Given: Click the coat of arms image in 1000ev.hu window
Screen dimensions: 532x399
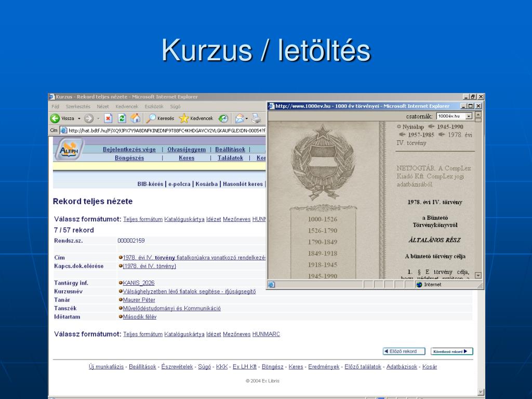Looking at the screenshot, I should click(x=323, y=162).
